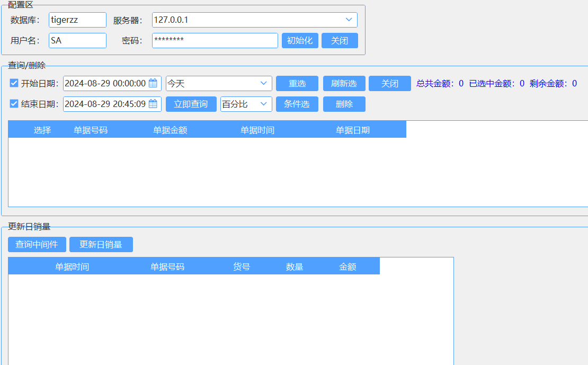Image resolution: width=588 pixels, height=365 pixels.
Task: Open calendar picker for 结束日期 field
Action: click(x=153, y=104)
